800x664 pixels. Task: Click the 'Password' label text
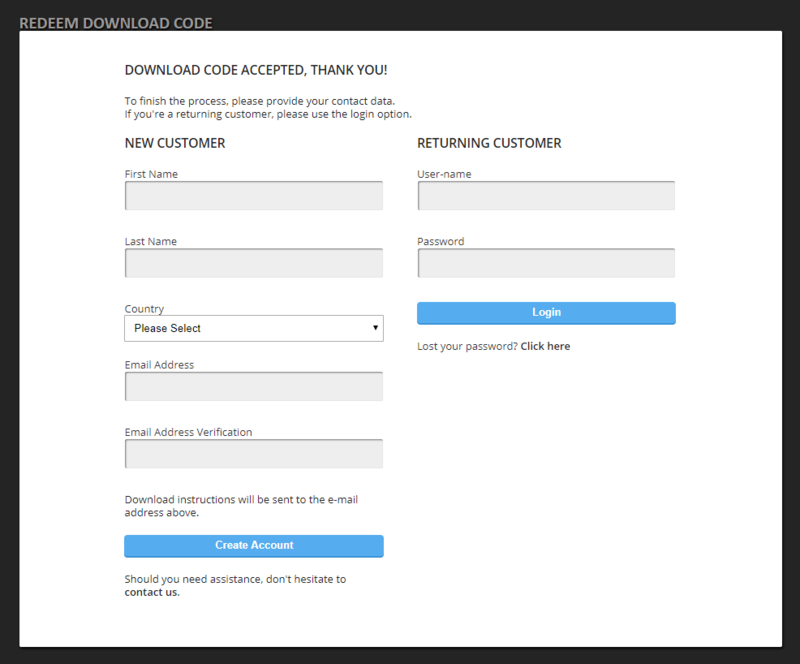tap(440, 241)
